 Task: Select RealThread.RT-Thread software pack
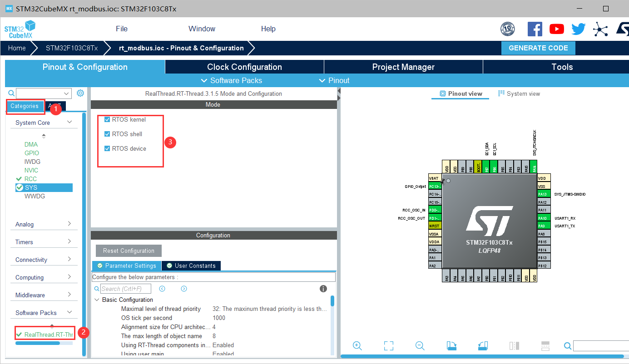tap(48, 334)
